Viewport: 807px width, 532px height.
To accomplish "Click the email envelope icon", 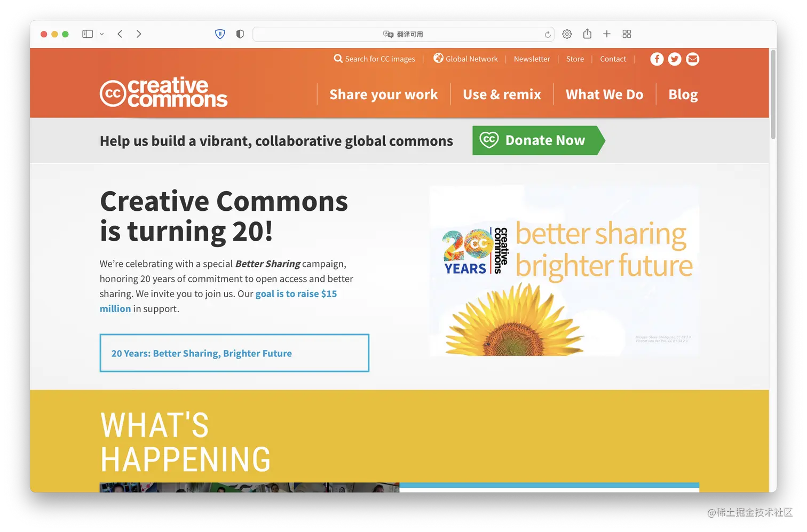I will click(x=692, y=59).
